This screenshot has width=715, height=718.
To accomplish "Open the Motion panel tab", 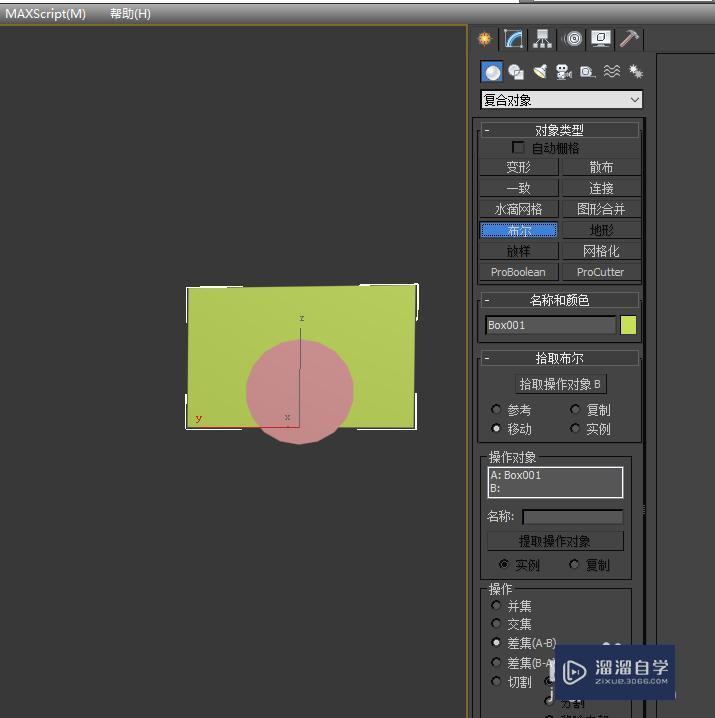I will coord(573,39).
